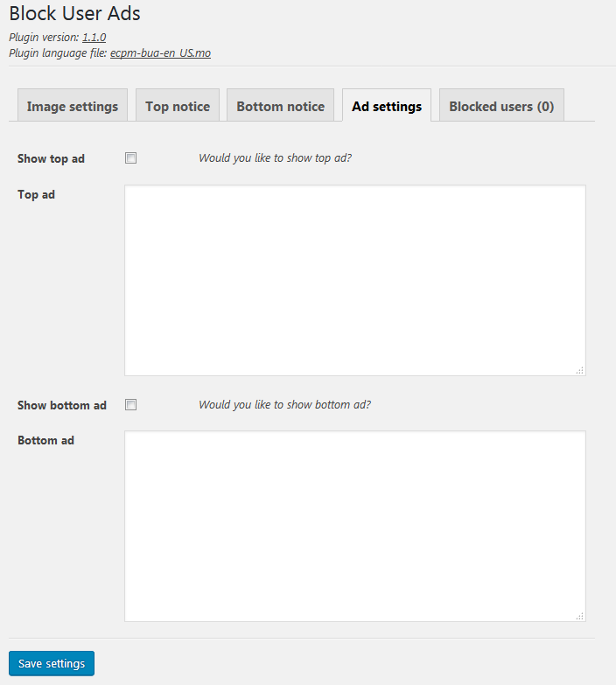Click inside the Top ad text area
The image size is (616, 685).
pos(355,281)
